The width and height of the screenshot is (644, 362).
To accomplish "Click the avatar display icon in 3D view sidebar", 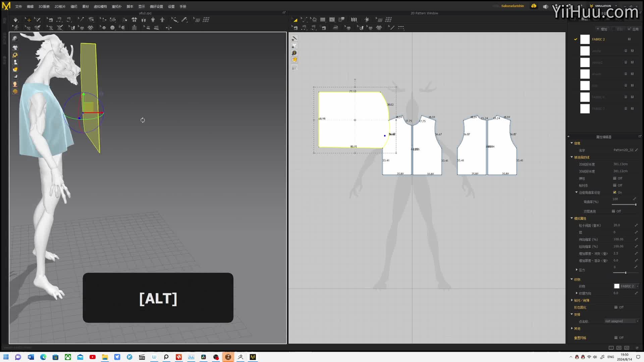I will 15,62.
